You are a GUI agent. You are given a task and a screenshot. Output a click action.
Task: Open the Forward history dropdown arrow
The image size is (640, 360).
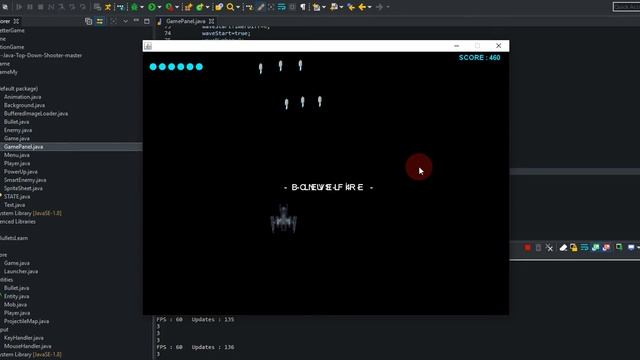(x=387, y=7)
